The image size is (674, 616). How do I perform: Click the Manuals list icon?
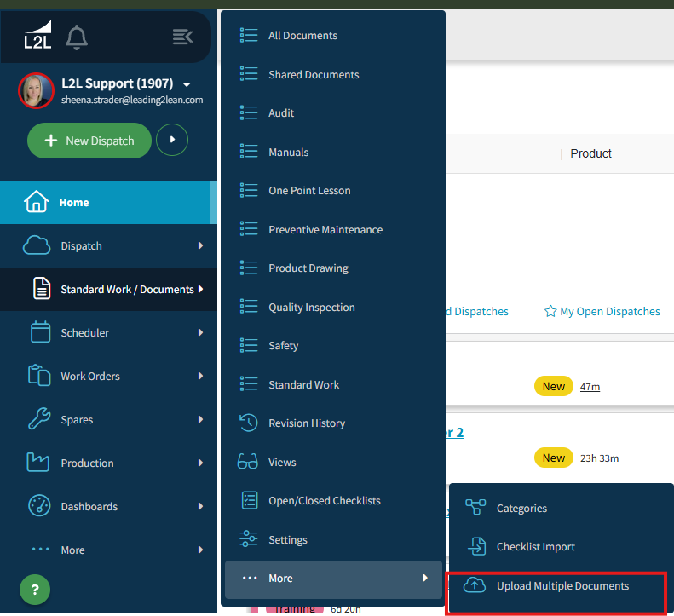pos(249,152)
